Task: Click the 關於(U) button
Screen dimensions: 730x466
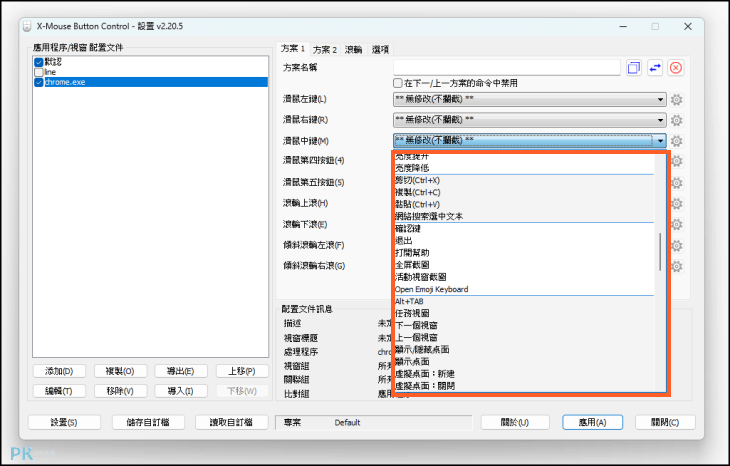Action: click(515, 422)
